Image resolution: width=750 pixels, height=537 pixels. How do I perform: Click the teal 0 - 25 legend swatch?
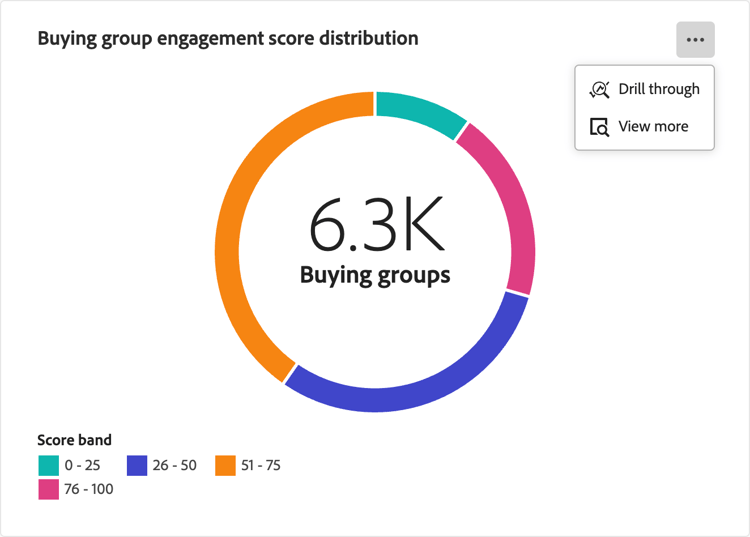[x=48, y=465]
